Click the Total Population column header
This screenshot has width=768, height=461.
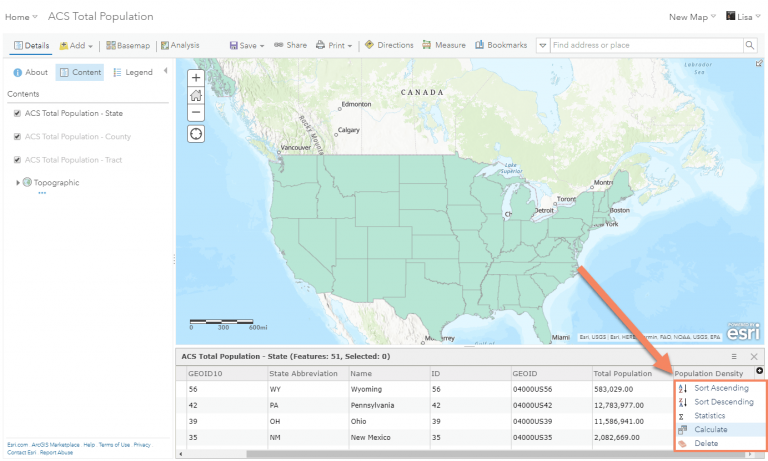click(x=623, y=373)
